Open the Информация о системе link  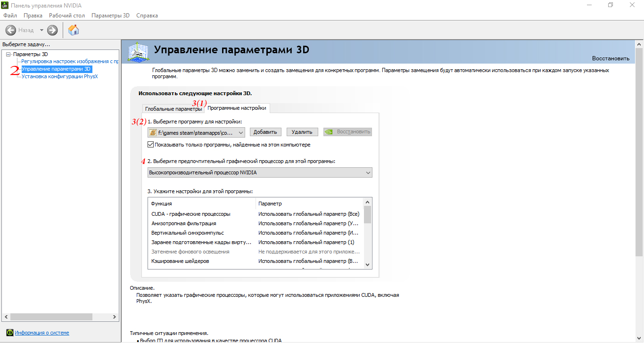click(42, 333)
